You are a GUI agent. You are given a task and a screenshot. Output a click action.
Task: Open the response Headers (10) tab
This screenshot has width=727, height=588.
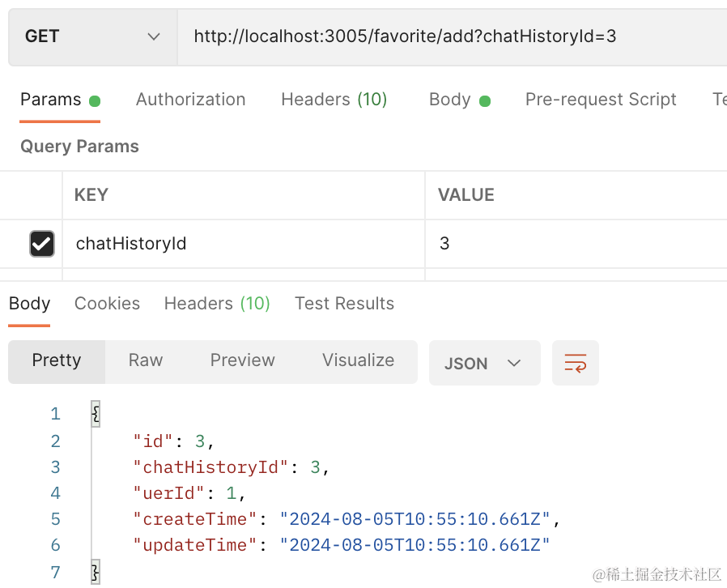[x=217, y=304]
